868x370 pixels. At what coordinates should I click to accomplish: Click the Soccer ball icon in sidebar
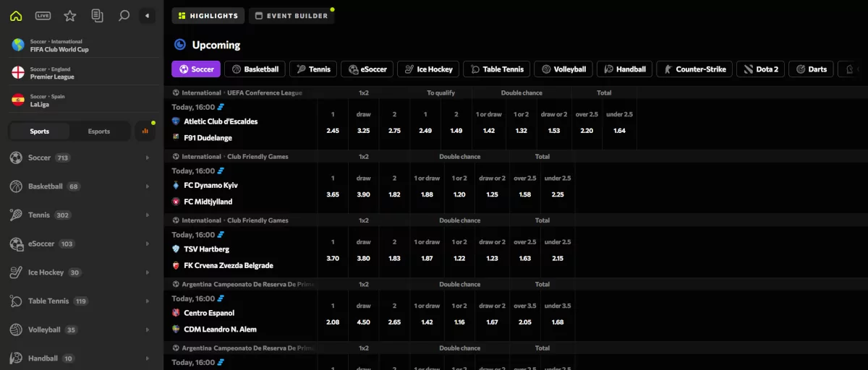(x=16, y=158)
